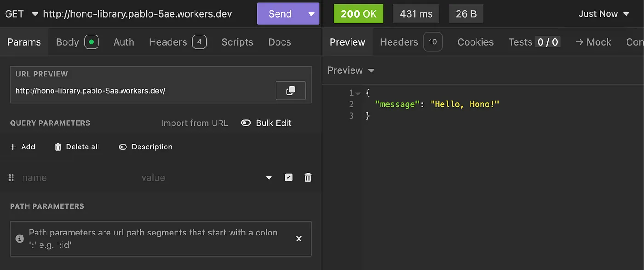Viewport: 644px width, 270px height.
Task: Open the request Headers tab
Action: pos(178,42)
